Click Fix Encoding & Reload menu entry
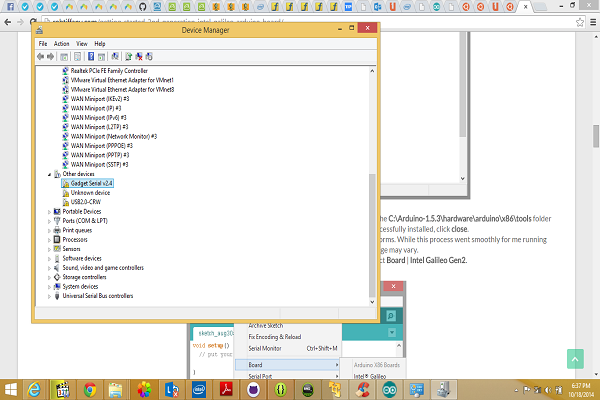 pos(275,337)
